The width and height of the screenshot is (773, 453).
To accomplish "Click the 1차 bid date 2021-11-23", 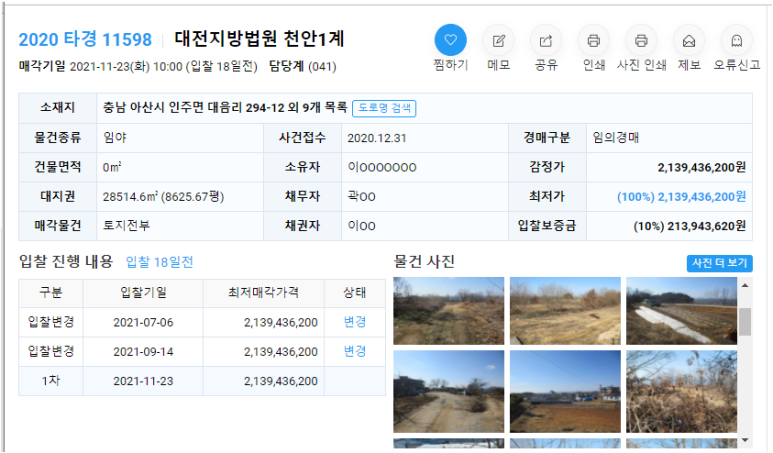I will pyautogui.click(x=143, y=381).
